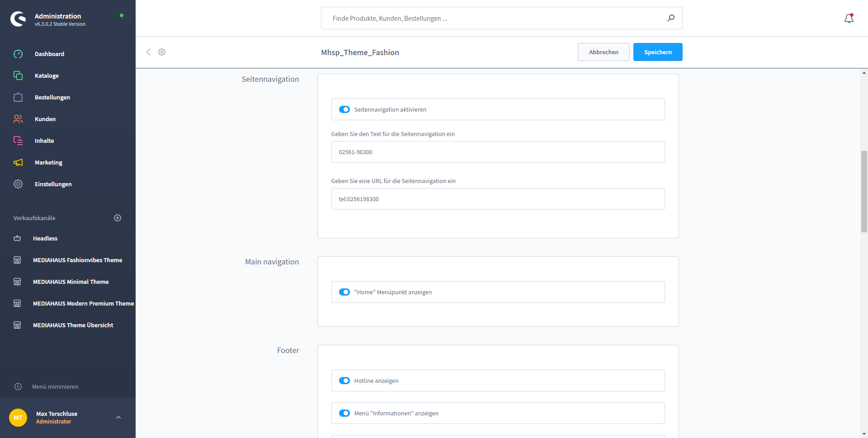Click the Dashboard gauge icon
The width and height of the screenshot is (868, 438).
click(x=18, y=54)
